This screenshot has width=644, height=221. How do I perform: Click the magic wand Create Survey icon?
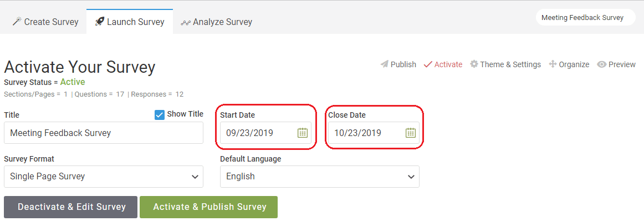point(17,22)
